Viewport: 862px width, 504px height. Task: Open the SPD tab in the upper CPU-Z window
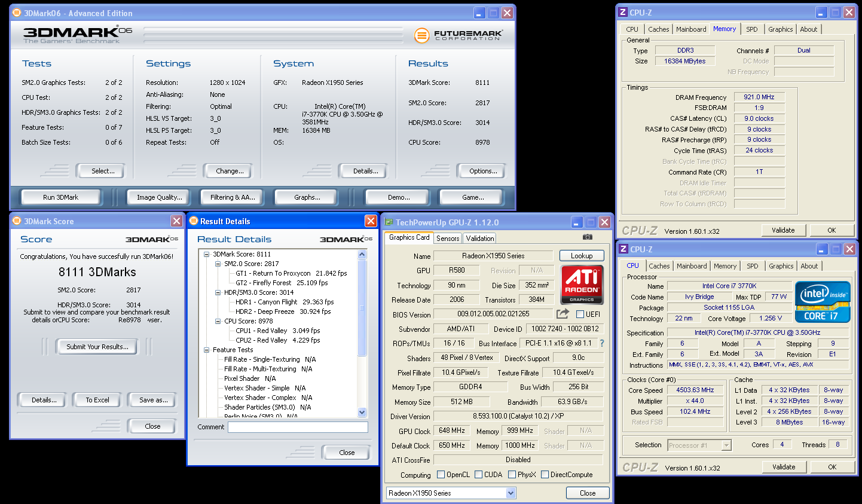752,29
